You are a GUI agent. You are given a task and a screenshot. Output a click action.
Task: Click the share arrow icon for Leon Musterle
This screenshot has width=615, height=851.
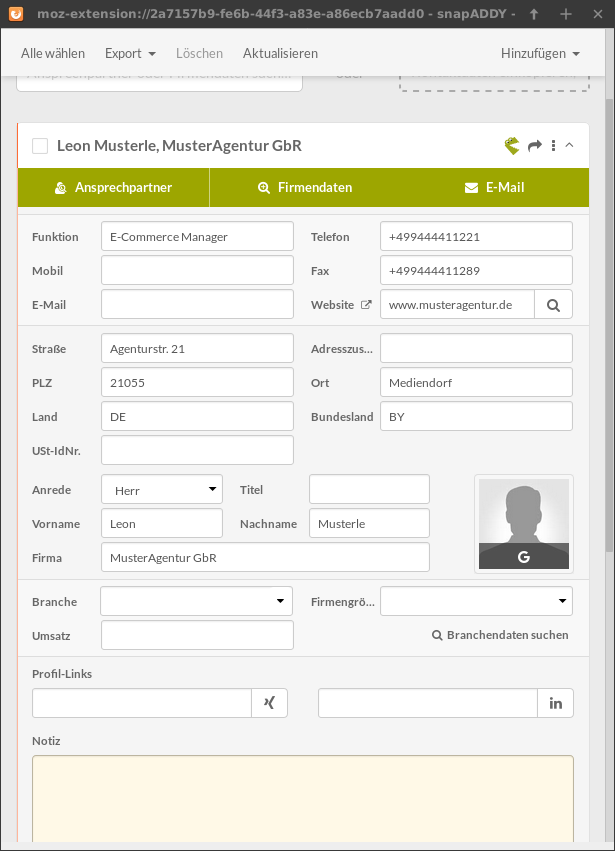point(535,146)
